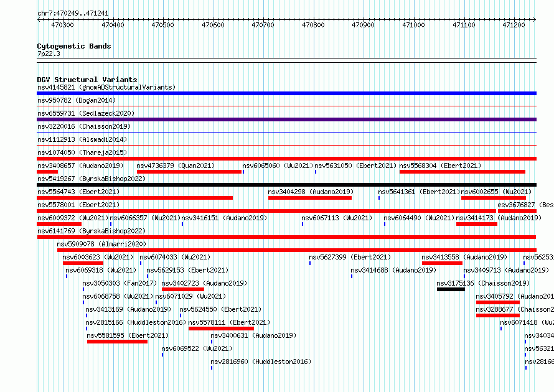Open nsv6066357 (Wu2021) variant

[145, 218]
